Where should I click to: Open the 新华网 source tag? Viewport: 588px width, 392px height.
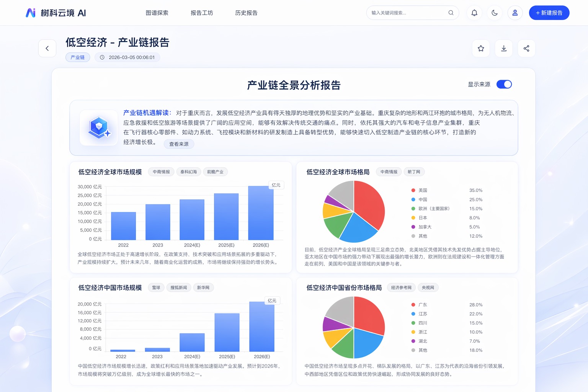(203, 287)
